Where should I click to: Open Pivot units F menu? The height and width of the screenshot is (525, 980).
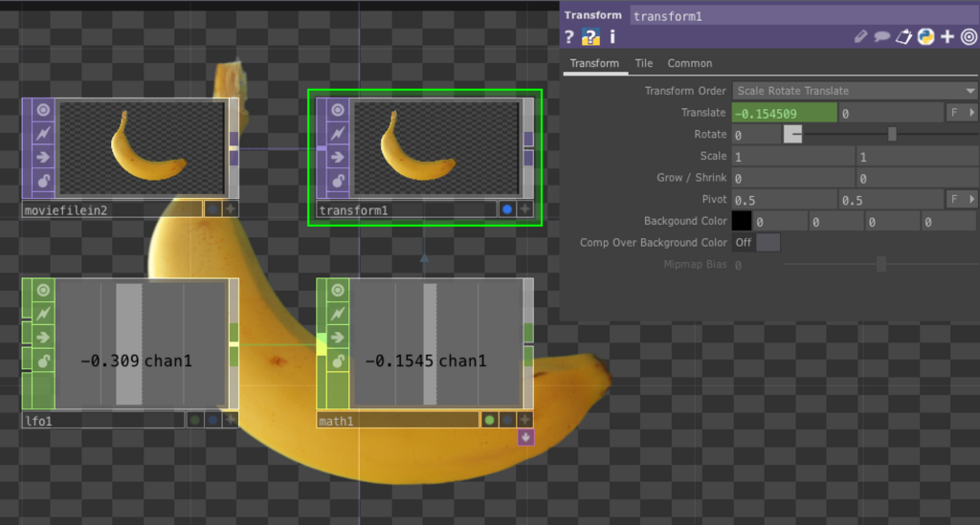[x=954, y=199]
